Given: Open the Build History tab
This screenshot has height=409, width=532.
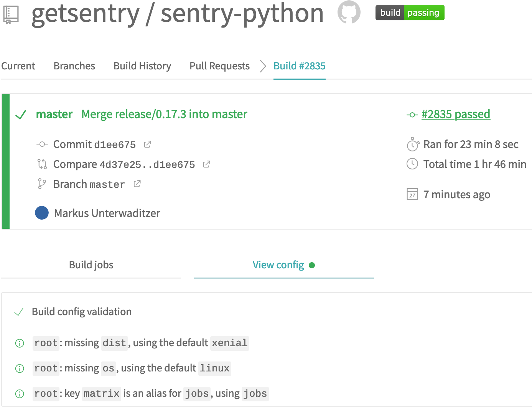Looking at the screenshot, I should point(142,66).
